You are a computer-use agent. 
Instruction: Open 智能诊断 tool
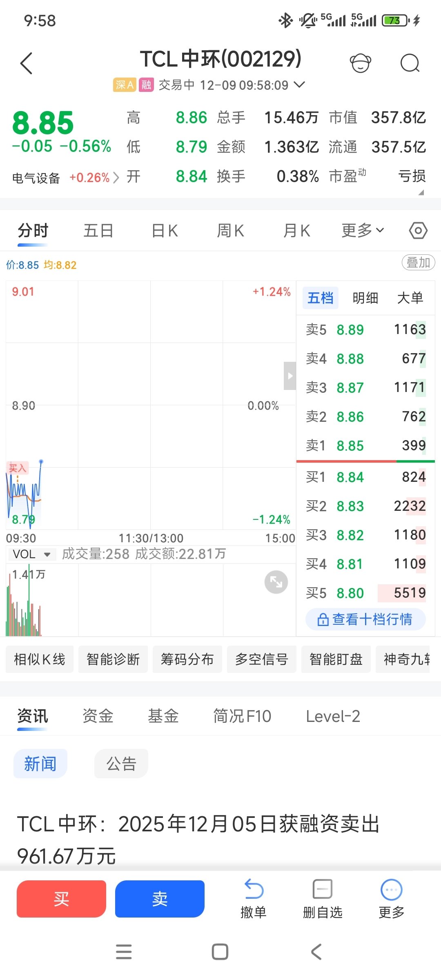[113, 659]
